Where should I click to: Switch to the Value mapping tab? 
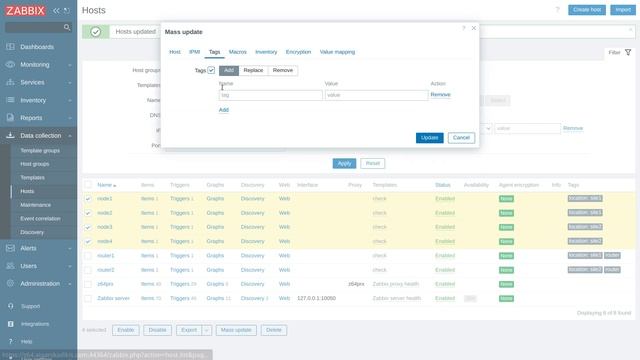point(337,52)
